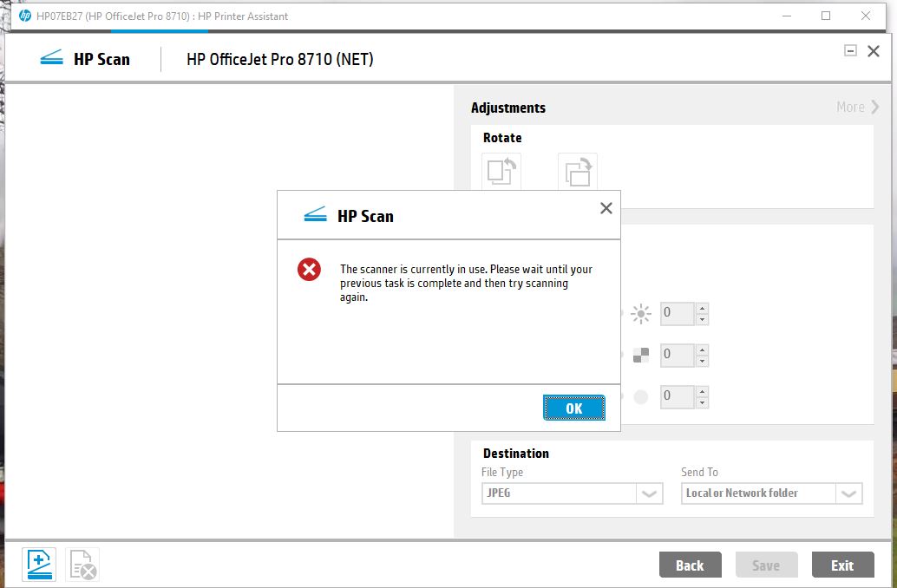Click the Exit button

[x=842, y=565]
